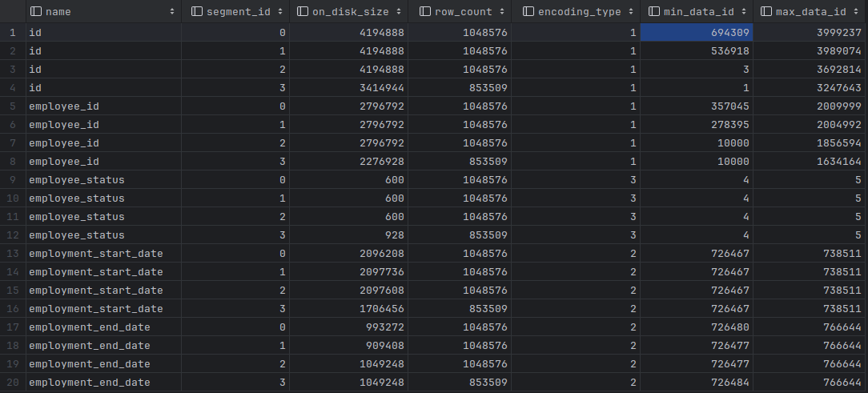Click the min_data_id cell 278395
868x393 pixels.
tap(697, 125)
